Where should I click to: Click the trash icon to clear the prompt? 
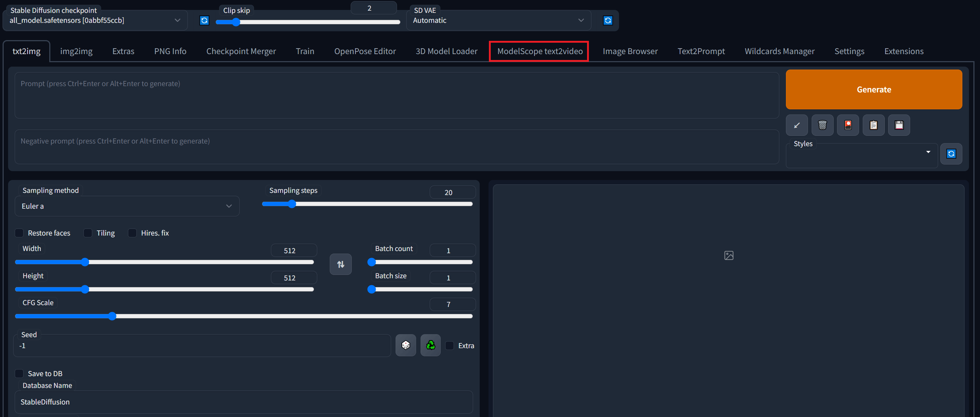pos(822,125)
